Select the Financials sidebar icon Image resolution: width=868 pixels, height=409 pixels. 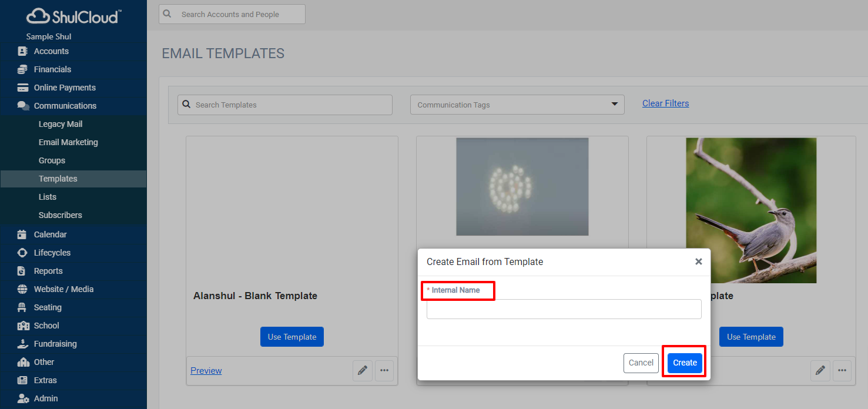[22, 69]
